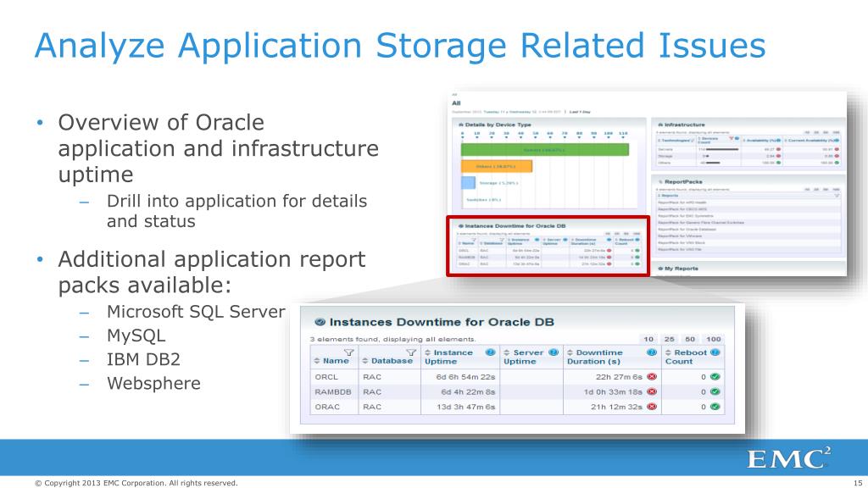Click the orange Others bar in device chart
This screenshot has width=868, height=488.
(497, 166)
